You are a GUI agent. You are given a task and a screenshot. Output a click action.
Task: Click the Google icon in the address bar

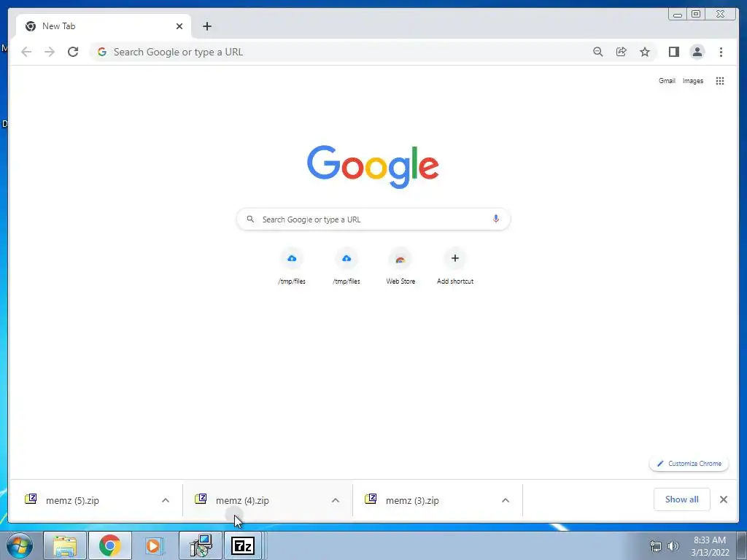coord(102,52)
